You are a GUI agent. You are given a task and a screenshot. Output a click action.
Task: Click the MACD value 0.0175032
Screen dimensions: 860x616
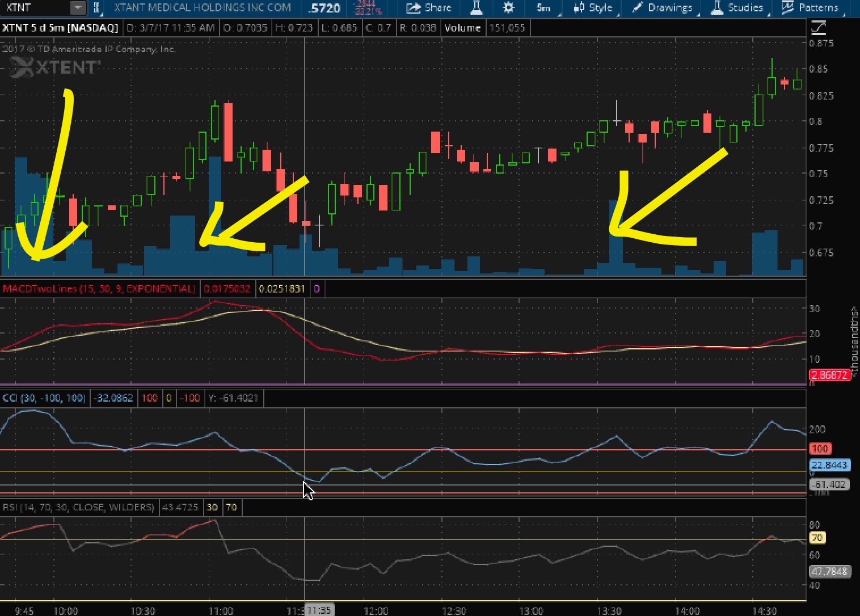click(227, 289)
